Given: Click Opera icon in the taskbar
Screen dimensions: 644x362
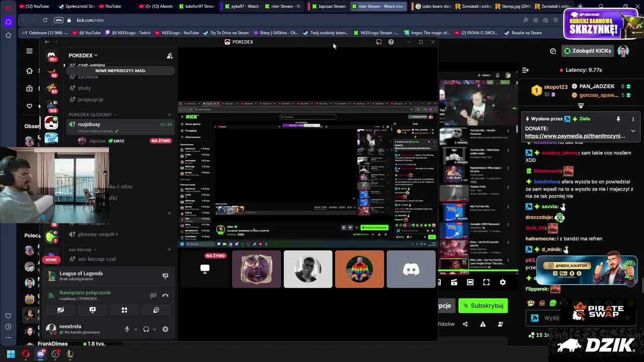Looking at the screenshot, I should click(x=26, y=354).
